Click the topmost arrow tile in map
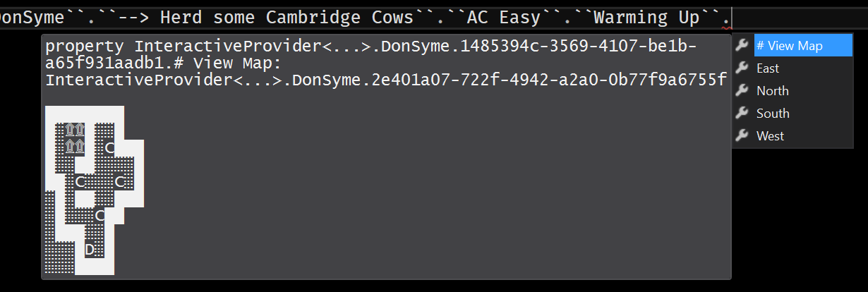Screen dimensions: 868x292 (x=75, y=130)
